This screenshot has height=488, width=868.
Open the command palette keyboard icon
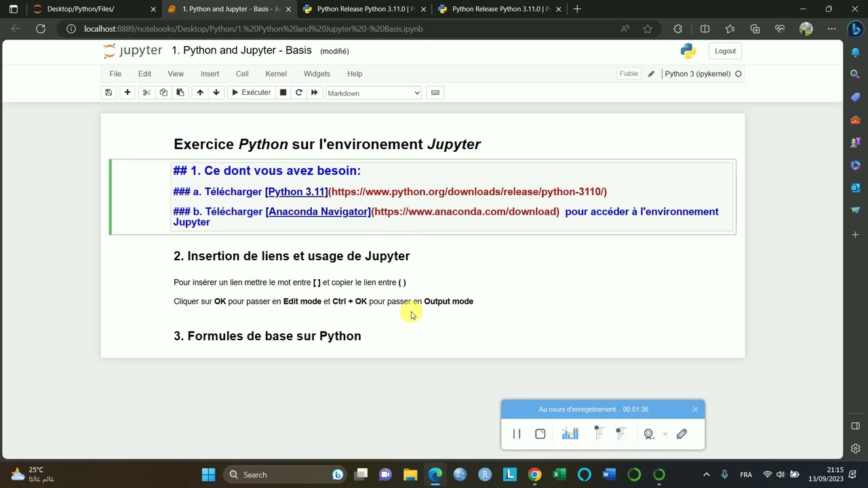tap(435, 93)
